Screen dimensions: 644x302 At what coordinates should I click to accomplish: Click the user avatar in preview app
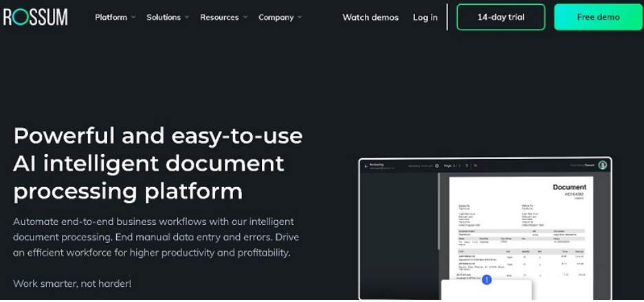(x=603, y=165)
